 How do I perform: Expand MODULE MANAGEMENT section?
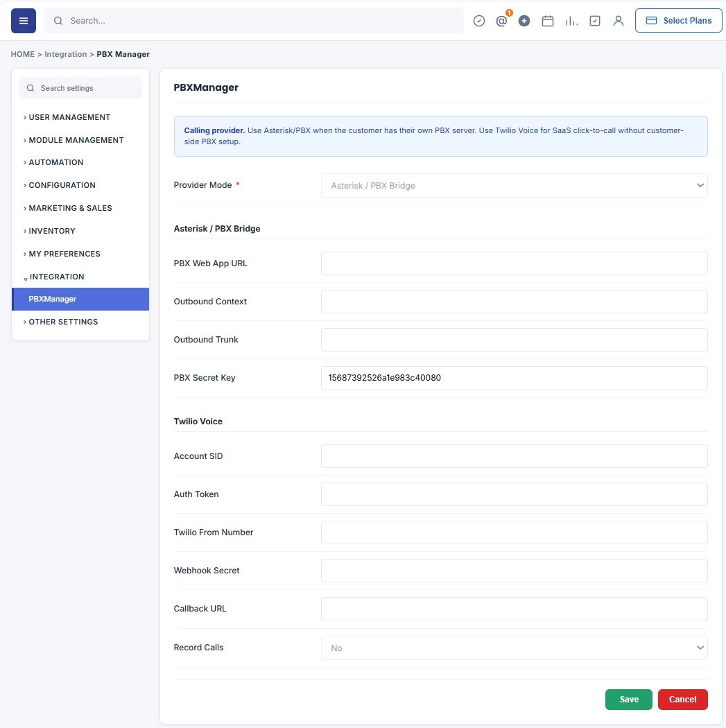click(74, 140)
